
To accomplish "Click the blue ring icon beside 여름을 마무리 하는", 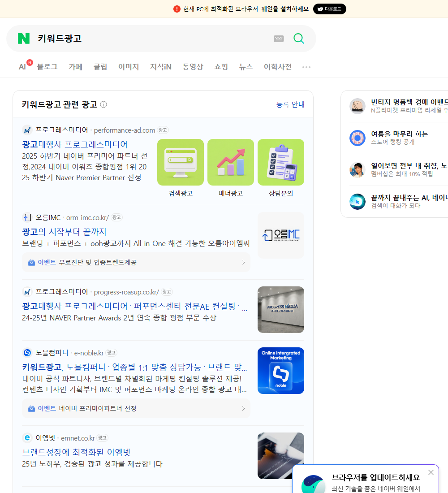I will tap(358, 138).
